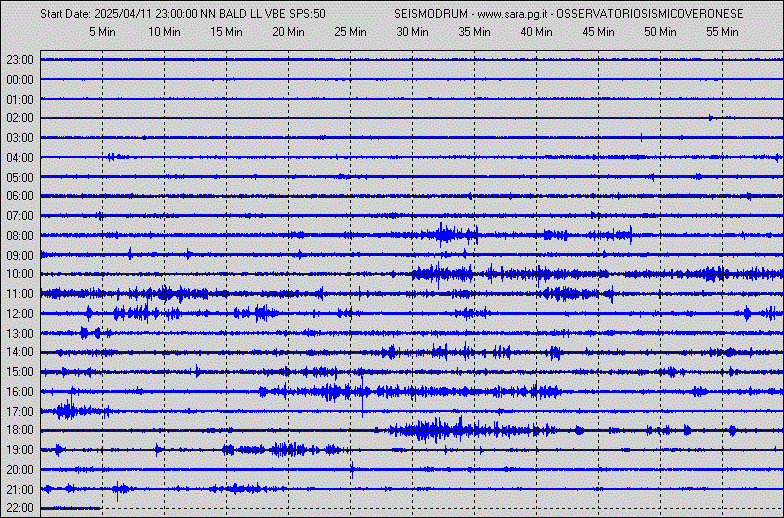The width and height of the screenshot is (784, 518).
Task: Click the 35 Min column header
Action: click(x=474, y=32)
